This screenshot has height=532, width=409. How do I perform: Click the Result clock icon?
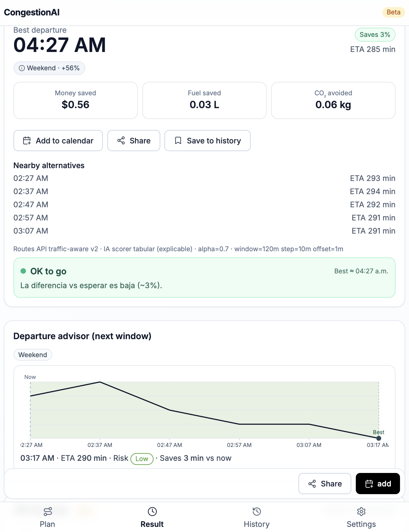[x=152, y=511]
